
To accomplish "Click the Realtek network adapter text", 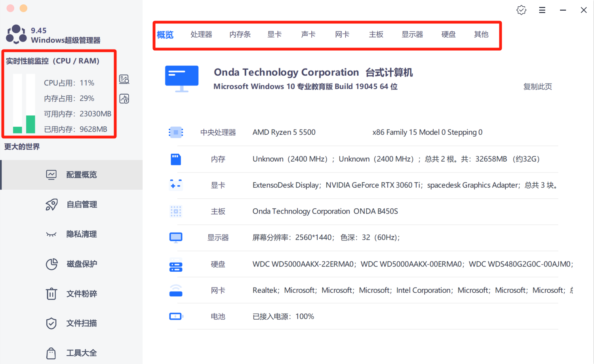I will point(265,290).
